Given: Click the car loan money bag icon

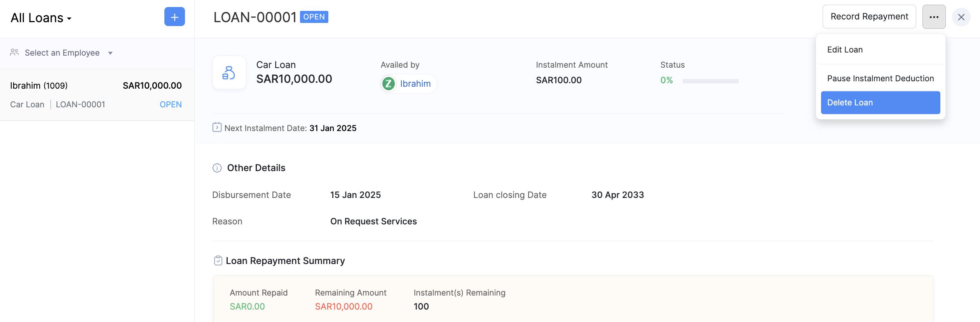Looking at the screenshot, I should pos(229,73).
